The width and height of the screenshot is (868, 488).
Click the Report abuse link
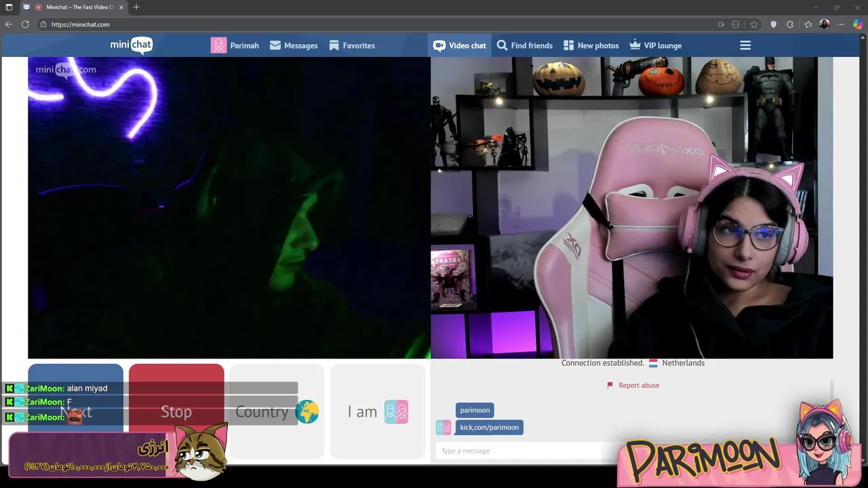[x=639, y=385]
